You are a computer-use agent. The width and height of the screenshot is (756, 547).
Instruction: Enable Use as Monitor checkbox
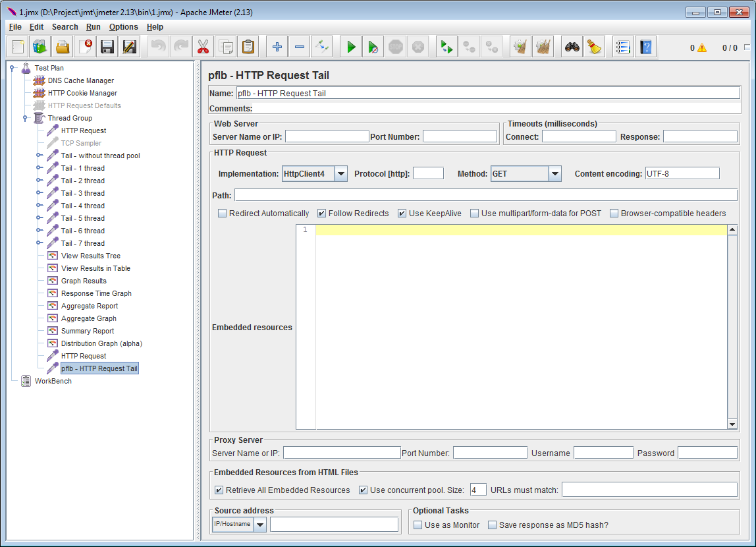[x=418, y=525]
